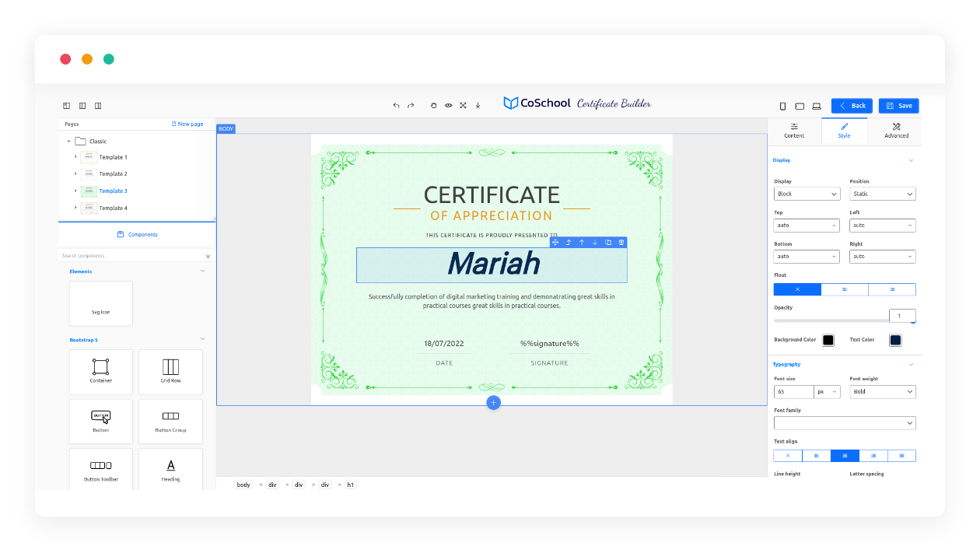The height and width of the screenshot is (560, 980).
Task: Click the fullscreen icon in the top toolbar
Action: click(463, 106)
